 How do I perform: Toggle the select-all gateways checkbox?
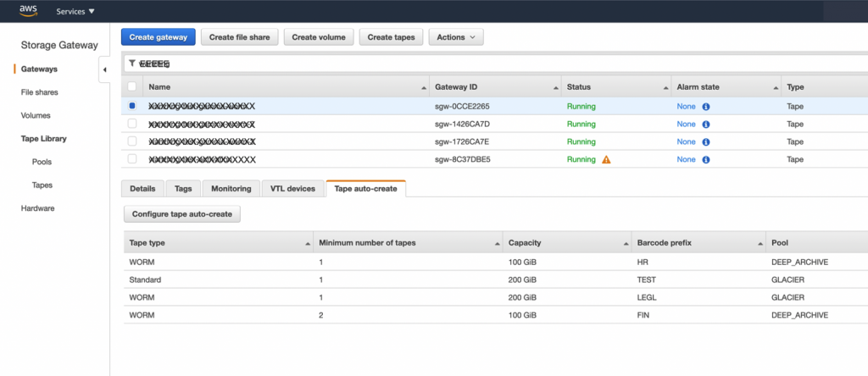[131, 86]
